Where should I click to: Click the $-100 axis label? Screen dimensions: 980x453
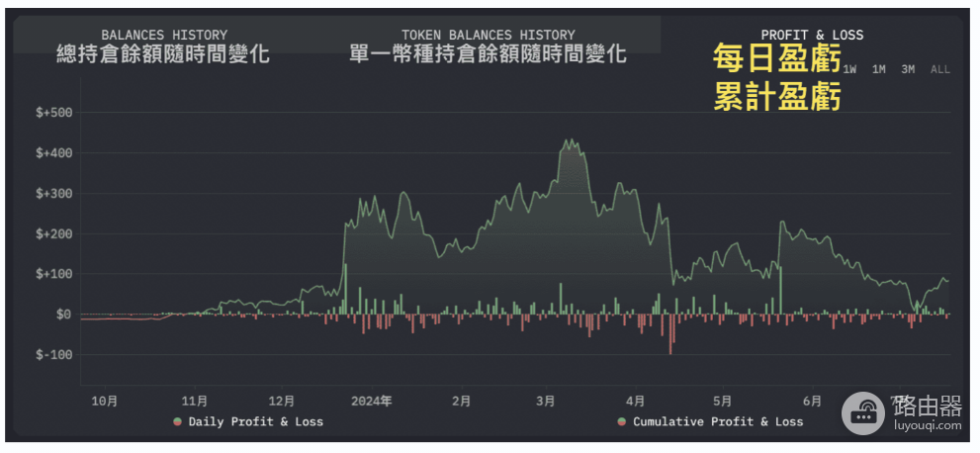pyautogui.click(x=55, y=355)
